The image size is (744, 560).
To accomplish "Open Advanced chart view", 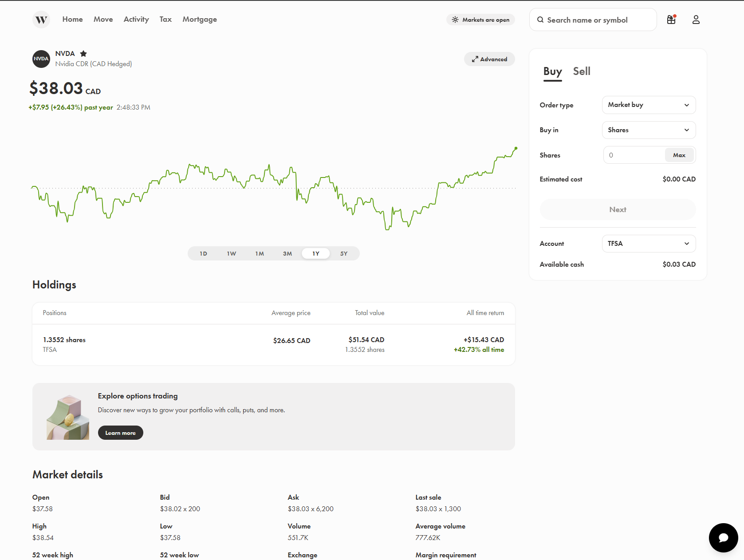I will (489, 59).
